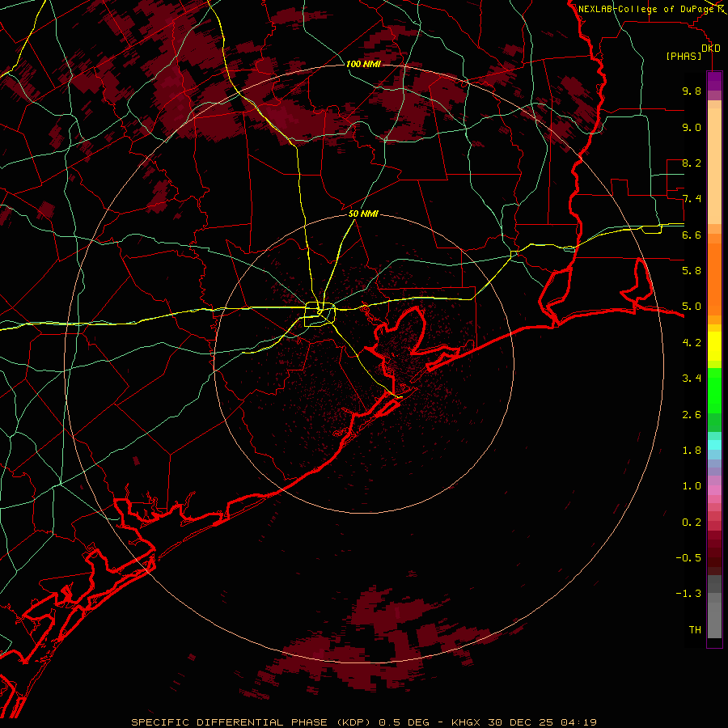Select the 9.8 value on the color scale
This screenshot has height=728, width=728.
[x=692, y=91]
